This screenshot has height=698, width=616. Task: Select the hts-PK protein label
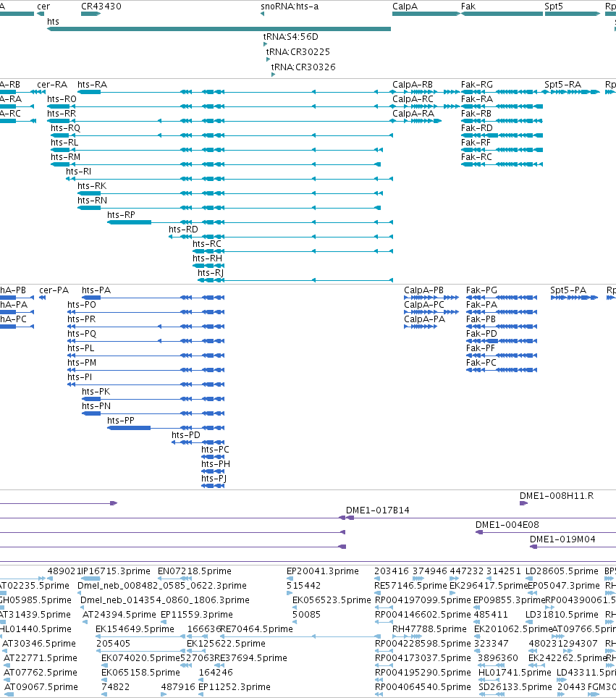click(x=96, y=392)
